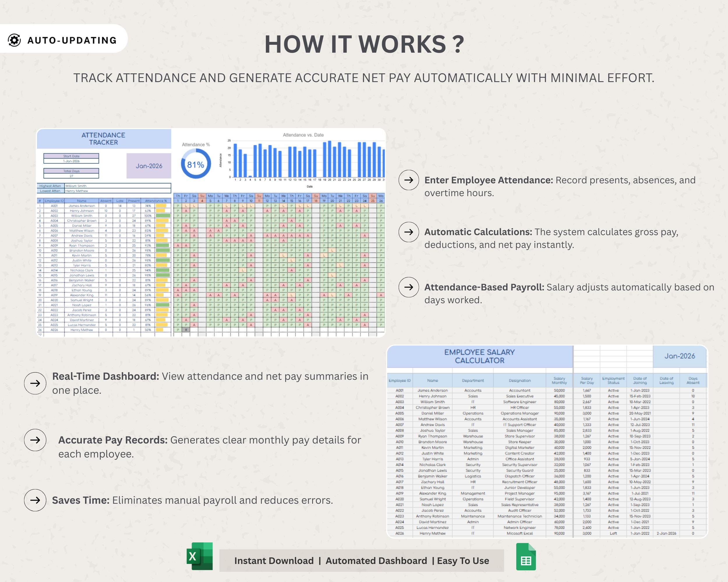728x582 pixels.
Task: Click the Days Absent column header
Action: tap(693, 381)
